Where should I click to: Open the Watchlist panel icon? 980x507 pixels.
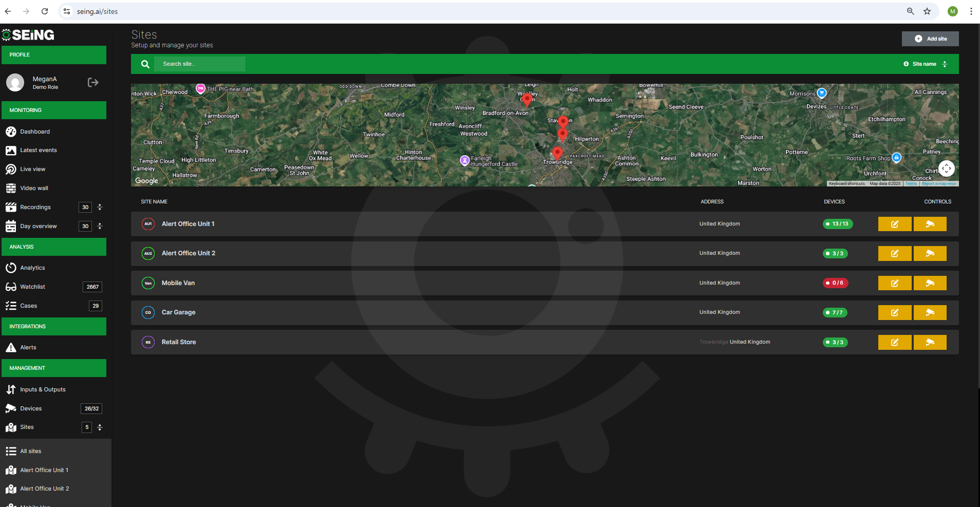pos(11,287)
